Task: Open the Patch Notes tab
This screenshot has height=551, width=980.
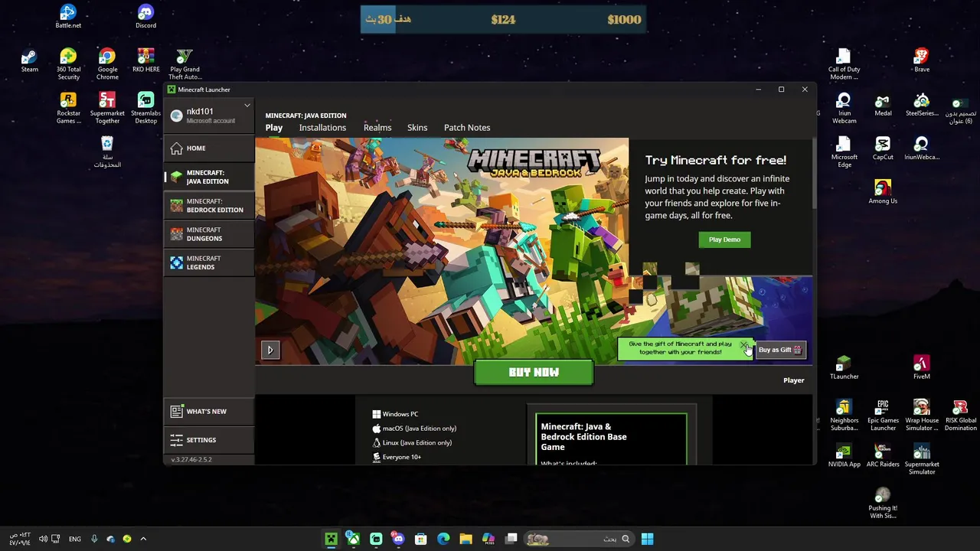Action: tap(467, 128)
